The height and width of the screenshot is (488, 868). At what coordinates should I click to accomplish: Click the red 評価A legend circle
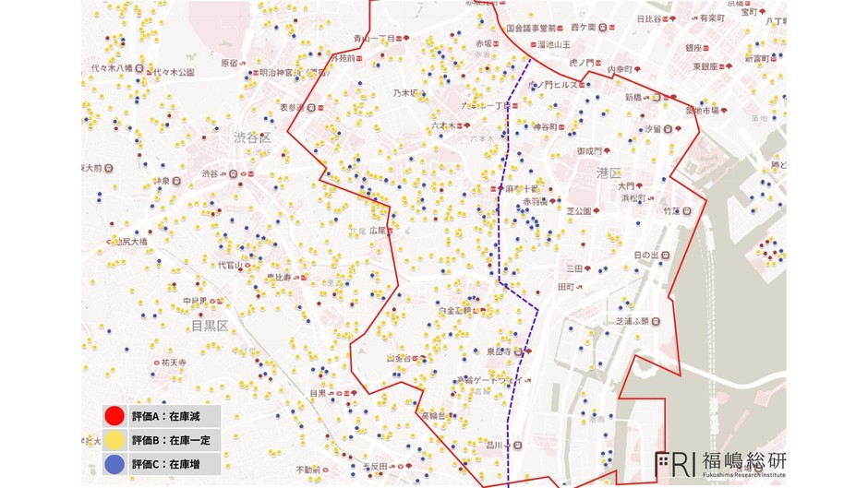[x=115, y=416]
